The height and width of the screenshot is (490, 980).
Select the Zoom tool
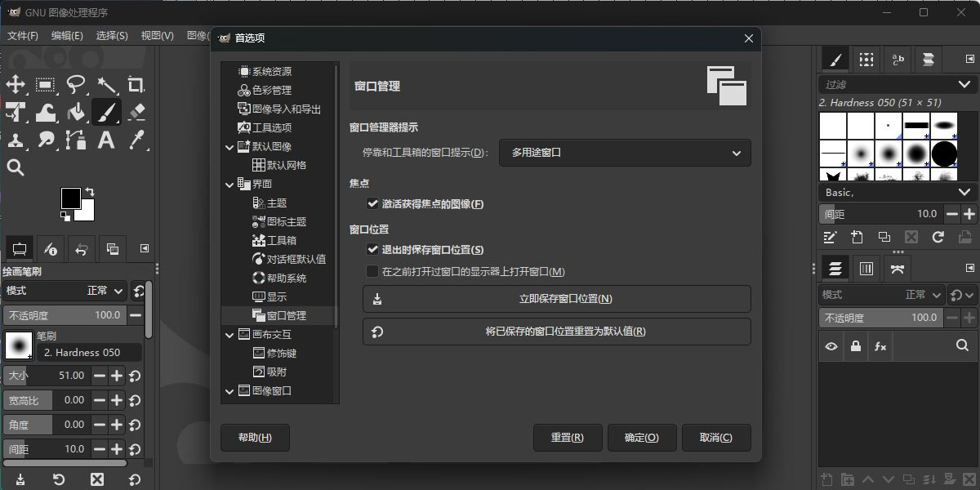(x=17, y=167)
